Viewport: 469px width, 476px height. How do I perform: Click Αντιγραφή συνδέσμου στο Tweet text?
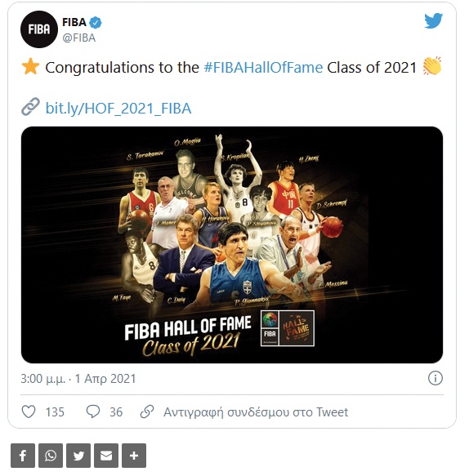pyautogui.click(x=256, y=412)
